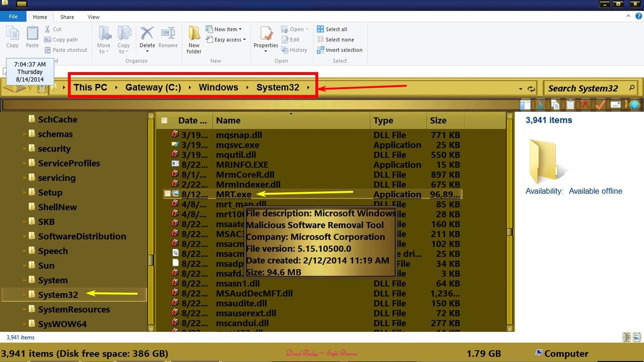Click the Back arrow navigation button
644x362 pixels.
point(9,89)
